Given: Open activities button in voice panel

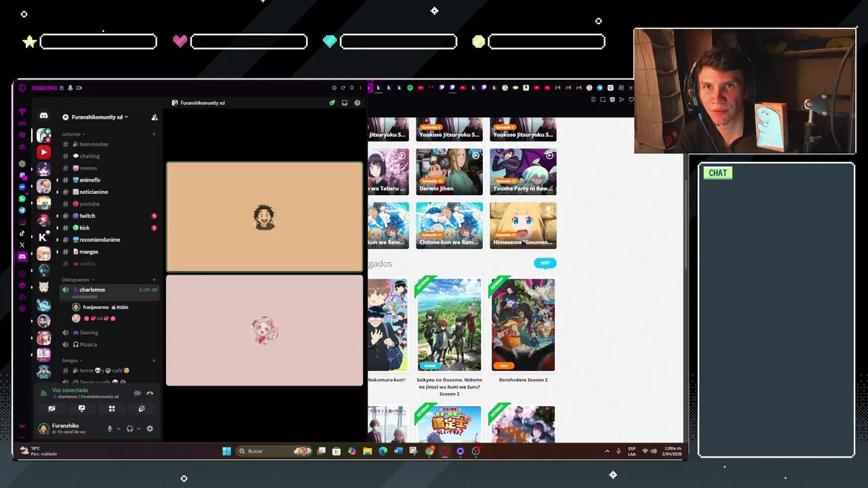Looking at the screenshot, I should [x=112, y=409].
